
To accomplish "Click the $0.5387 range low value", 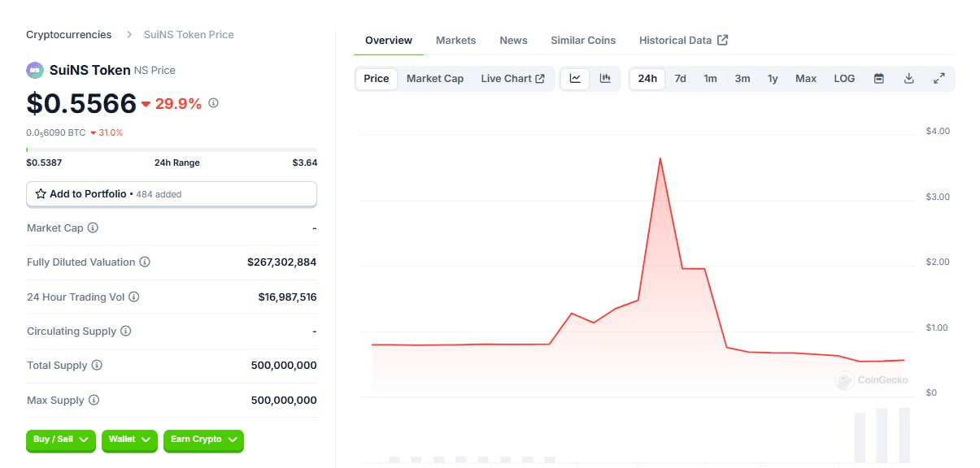I will pos(44,162).
